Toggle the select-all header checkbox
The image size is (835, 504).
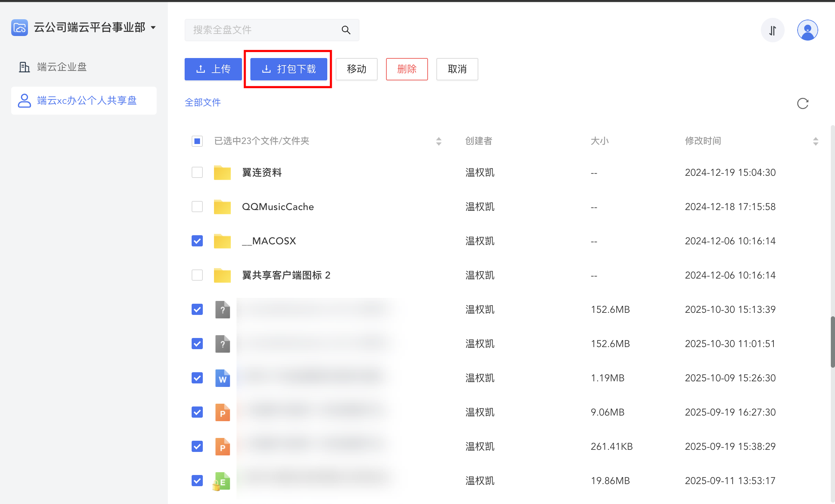click(197, 141)
